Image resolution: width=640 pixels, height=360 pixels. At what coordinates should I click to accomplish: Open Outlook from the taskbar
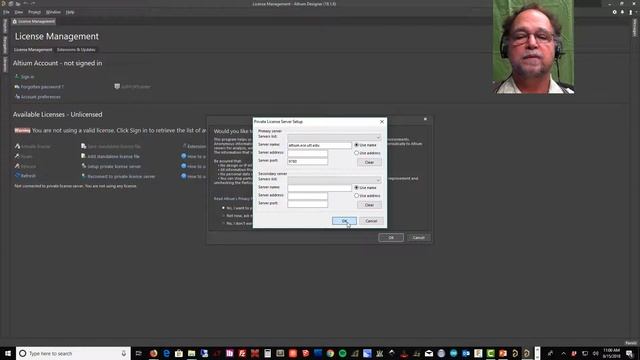pyautogui.click(x=466, y=353)
